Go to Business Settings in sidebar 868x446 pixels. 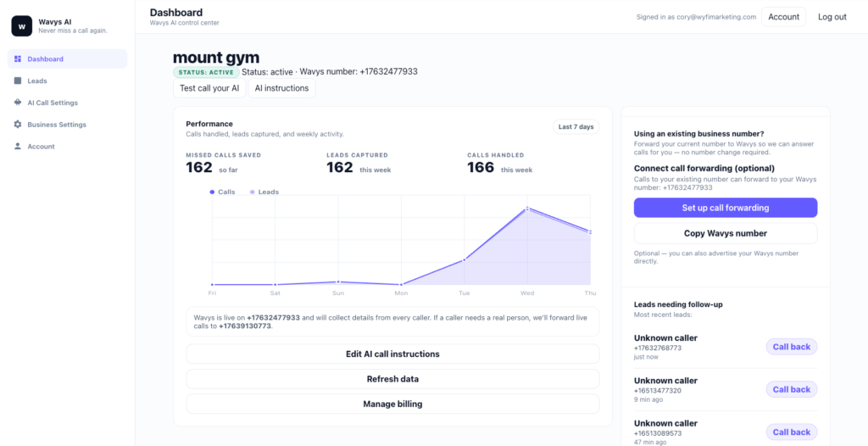[x=57, y=125]
